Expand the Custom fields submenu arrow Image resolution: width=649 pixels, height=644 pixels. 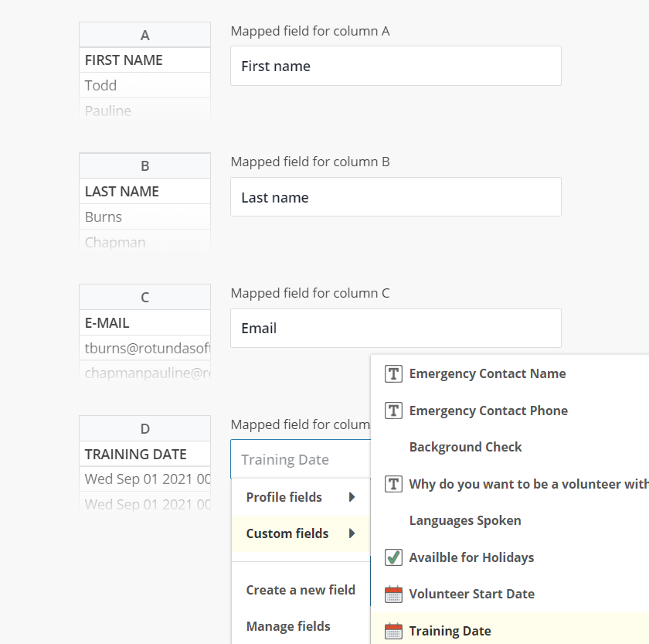click(352, 533)
